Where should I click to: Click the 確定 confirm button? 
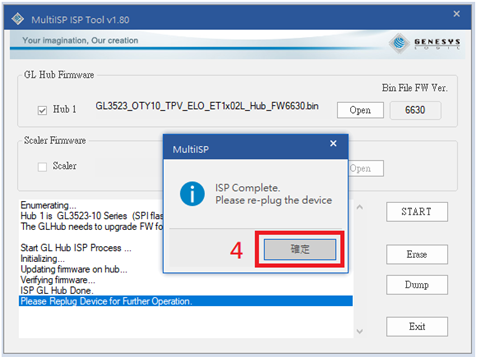(300, 249)
